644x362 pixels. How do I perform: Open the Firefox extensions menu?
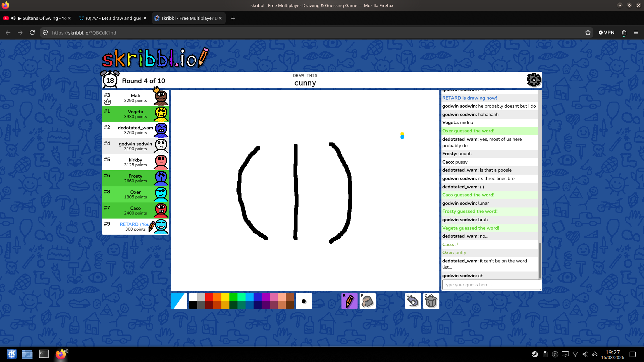[624, 33]
